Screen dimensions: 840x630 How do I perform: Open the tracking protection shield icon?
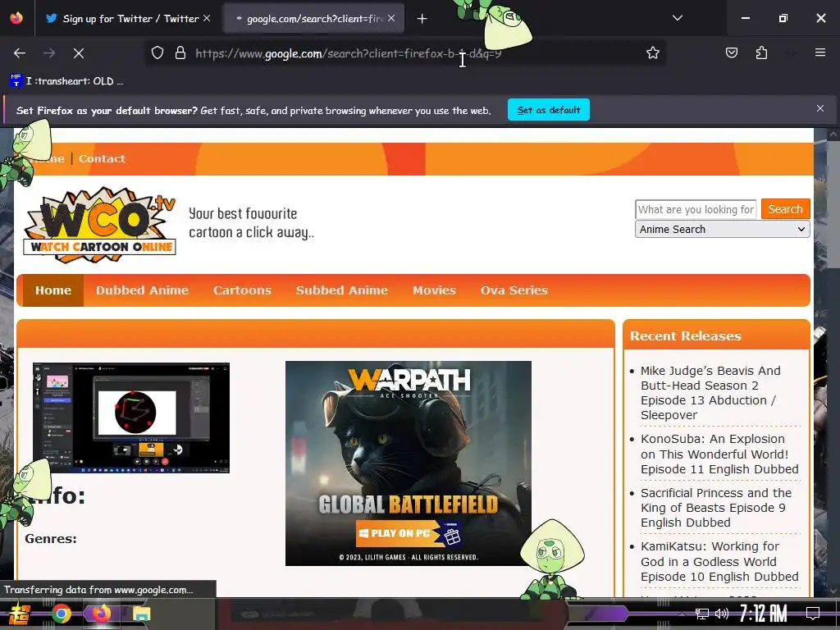pos(157,53)
